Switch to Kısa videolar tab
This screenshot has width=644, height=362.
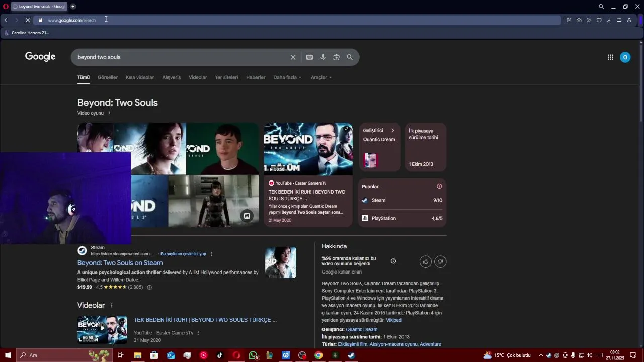pyautogui.click(x=140, y=77)
